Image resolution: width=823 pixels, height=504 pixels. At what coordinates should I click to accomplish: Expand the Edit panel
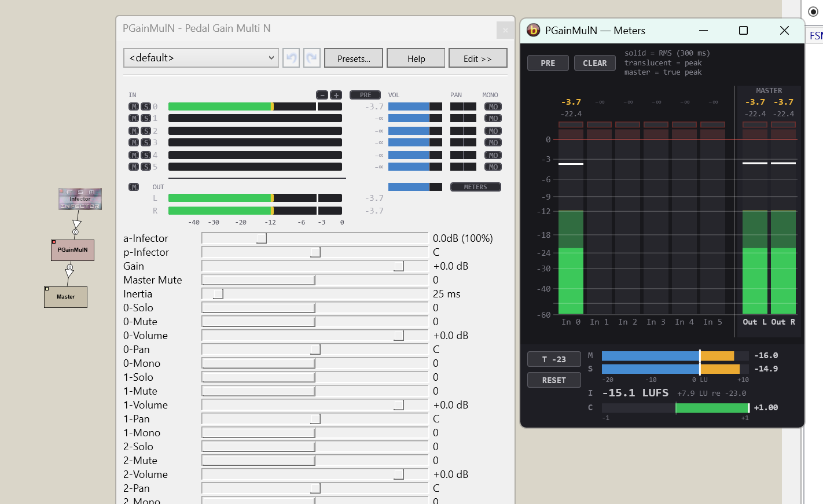click(x=478, y=58)
